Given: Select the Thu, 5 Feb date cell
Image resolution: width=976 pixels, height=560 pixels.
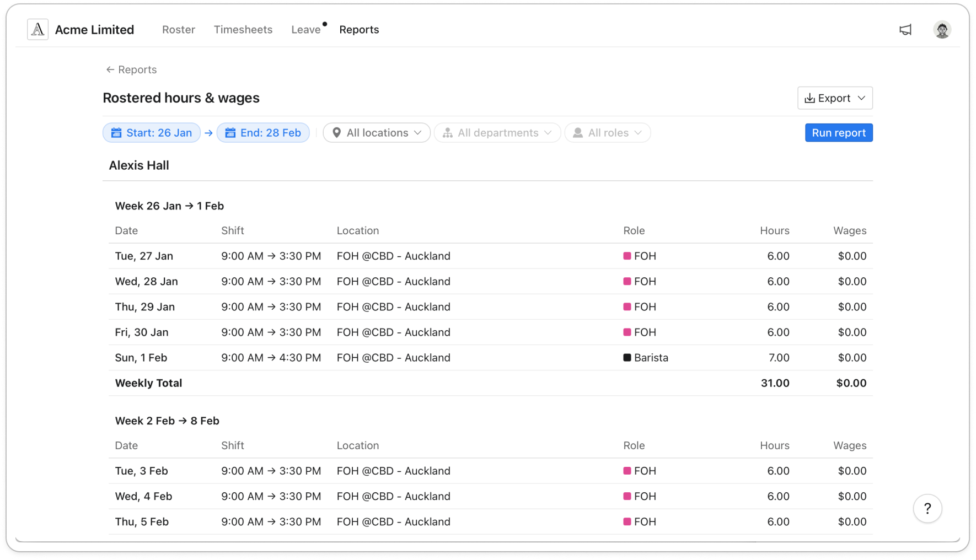Looking at the screenshot, I should point(142,521).
